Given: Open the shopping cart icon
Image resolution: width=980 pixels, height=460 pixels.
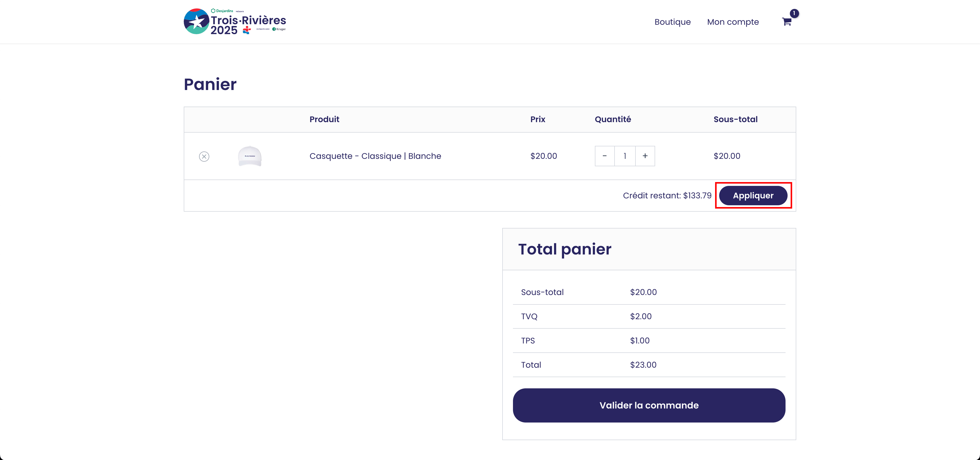Looking at the screenshot, I should (786, 22).
